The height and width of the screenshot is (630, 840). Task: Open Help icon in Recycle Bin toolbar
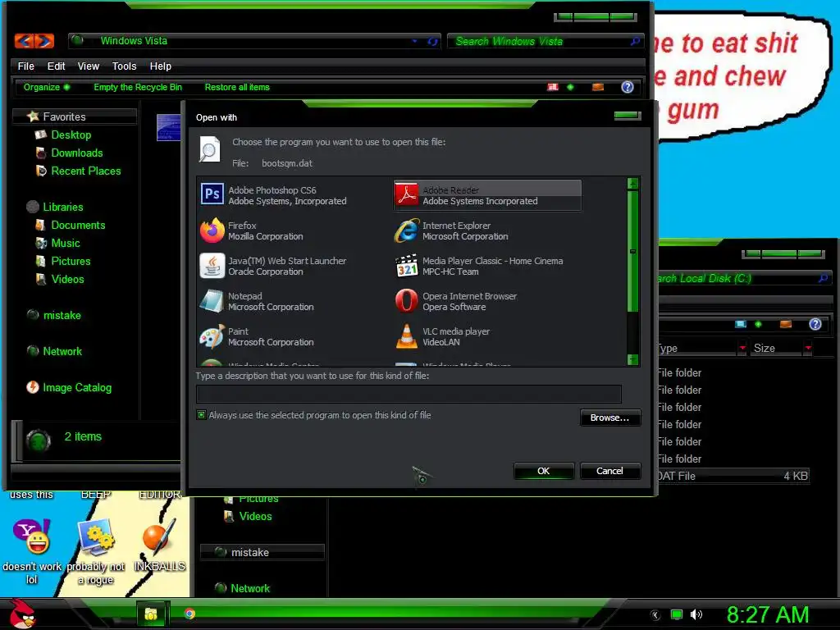[x=628, y=87]
